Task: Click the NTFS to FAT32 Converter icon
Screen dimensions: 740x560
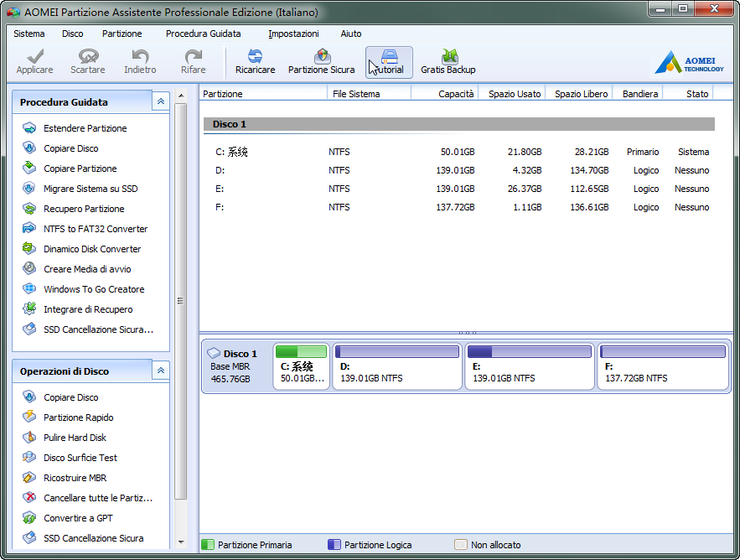Action: point(29,229)
